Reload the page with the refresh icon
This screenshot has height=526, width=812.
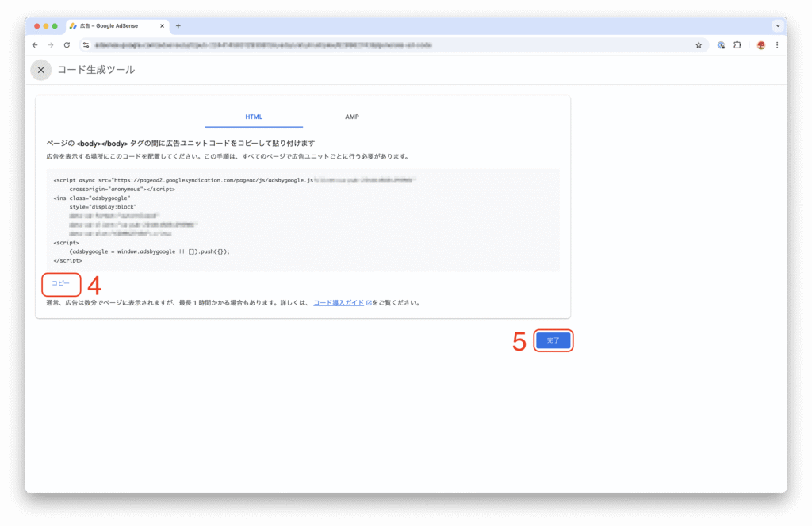67,45
